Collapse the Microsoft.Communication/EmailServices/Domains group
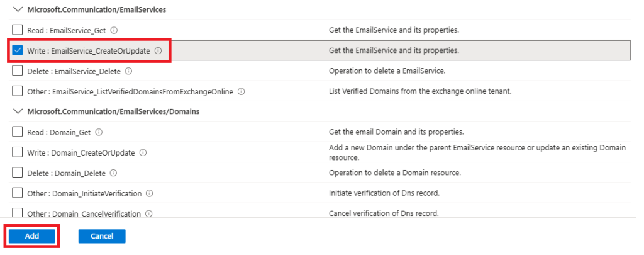 [17, 111]
